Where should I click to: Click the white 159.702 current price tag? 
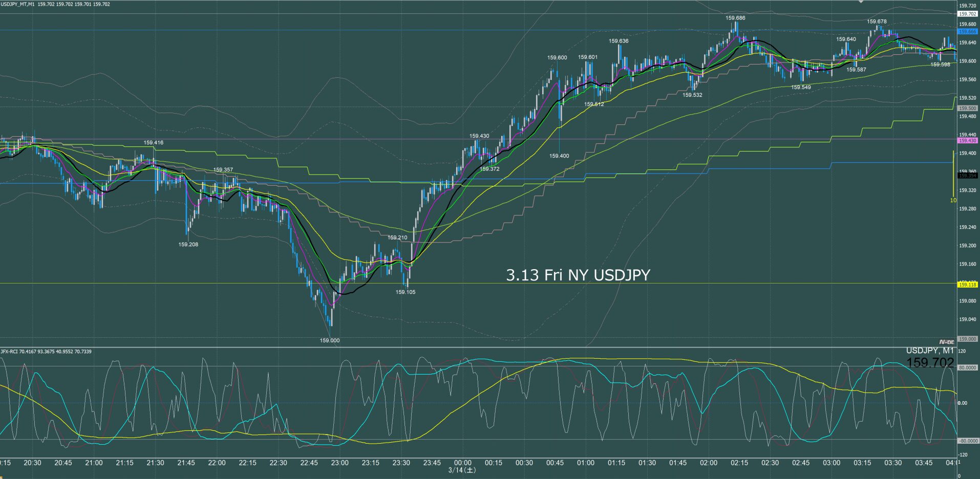click(967, 14)
